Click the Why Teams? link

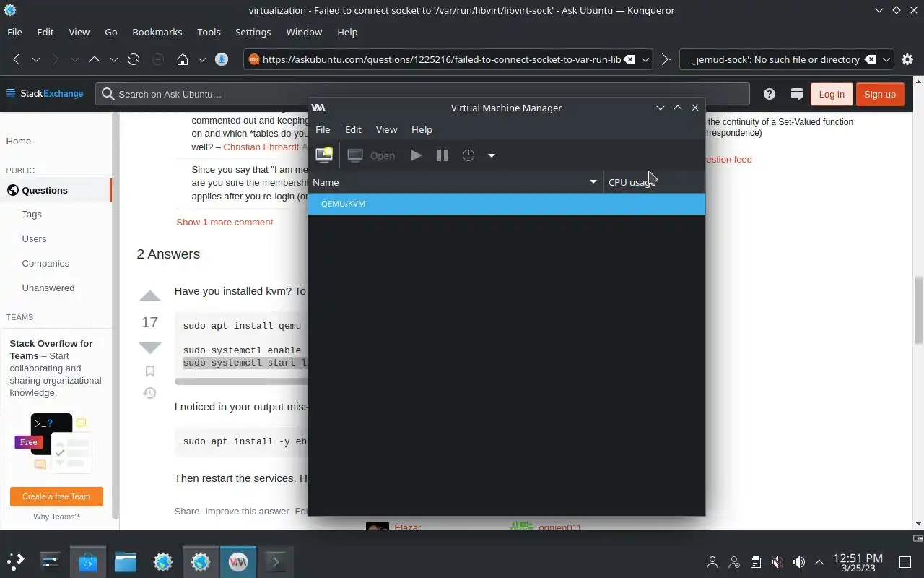click(x=56, y=517)
